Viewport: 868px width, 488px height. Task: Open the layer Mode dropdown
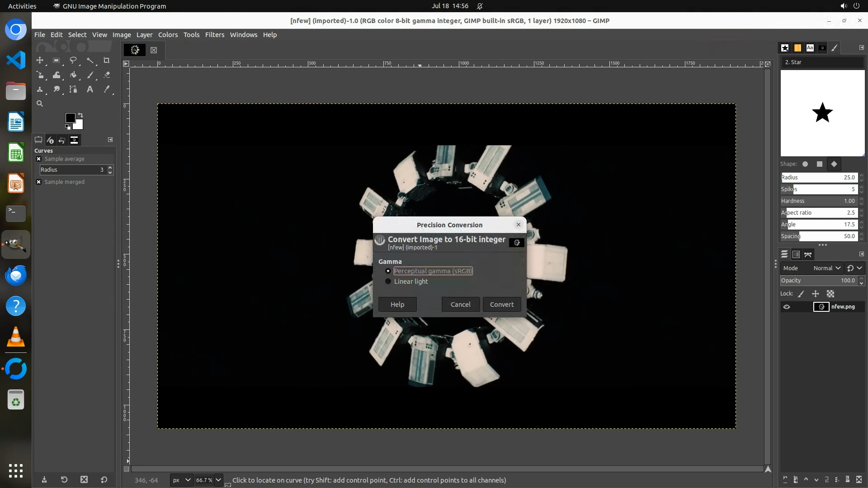[x=826, y=268]
